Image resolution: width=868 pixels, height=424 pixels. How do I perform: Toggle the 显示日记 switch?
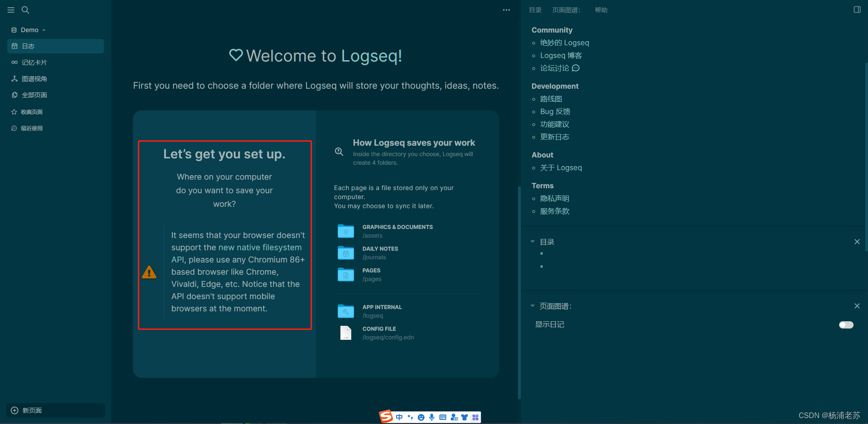[846, 325]
